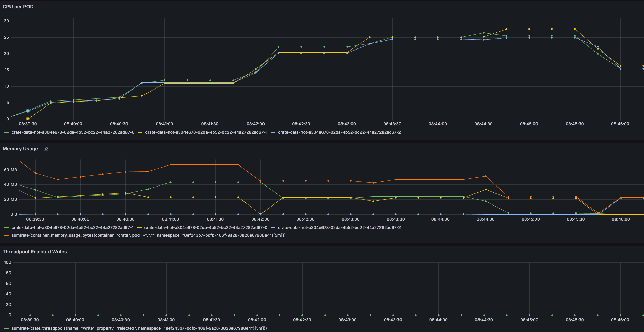The width and height of the screenshot is (644, 332).
Task: Open the Threadpool Rejected Writes panel title menu
Action: pos(35,252)
